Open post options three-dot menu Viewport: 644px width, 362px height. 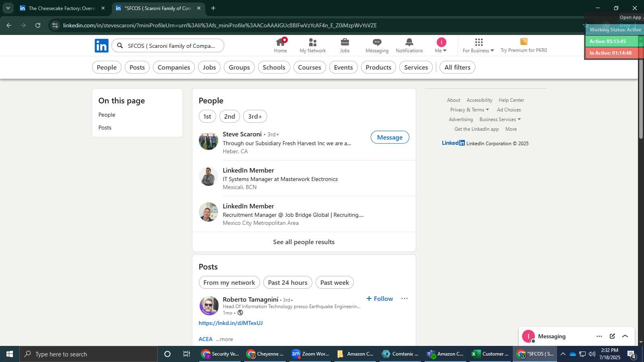pos(405,298)
